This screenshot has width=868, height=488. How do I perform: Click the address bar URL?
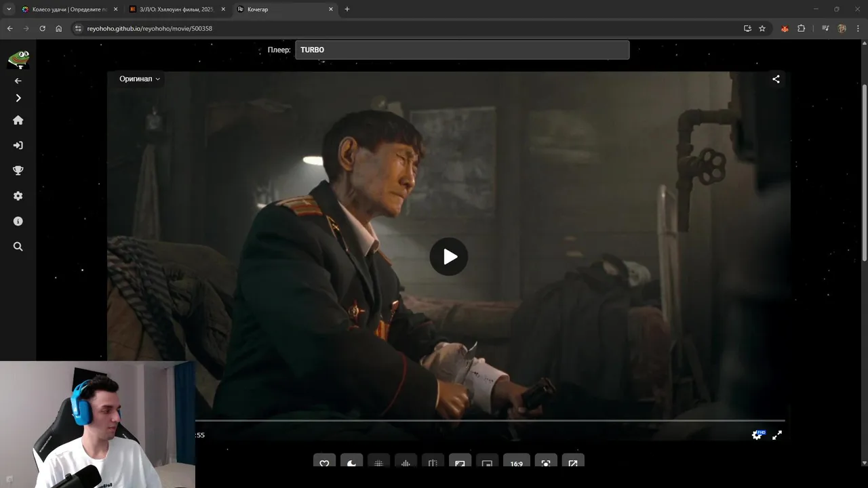pos(149,28)
